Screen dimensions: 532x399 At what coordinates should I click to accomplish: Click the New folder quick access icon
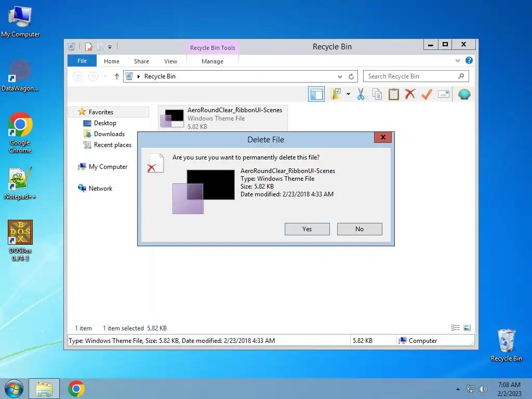[x=100, y=46]
